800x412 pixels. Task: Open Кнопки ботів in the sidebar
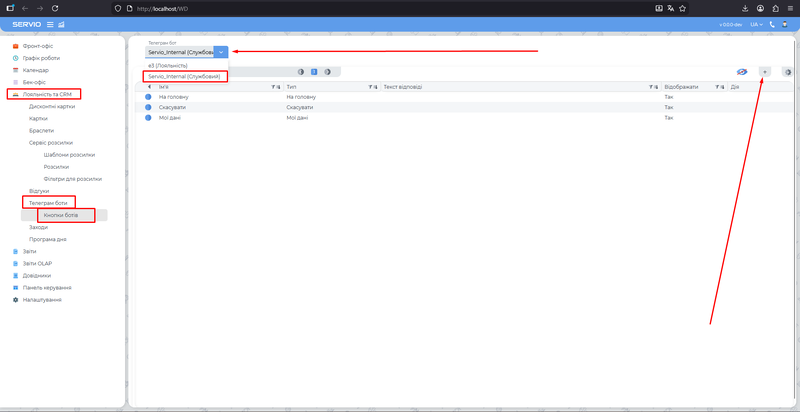(x=60, y=215)
